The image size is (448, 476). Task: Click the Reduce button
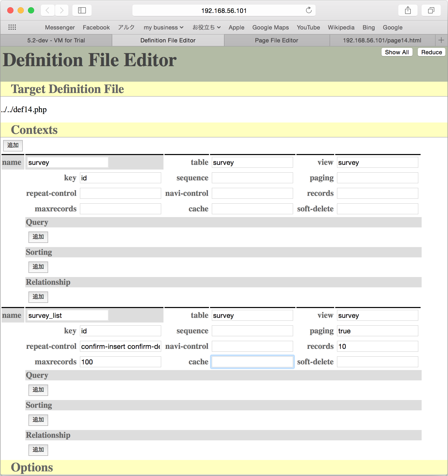pyautogui.click(x=431, y=52)
